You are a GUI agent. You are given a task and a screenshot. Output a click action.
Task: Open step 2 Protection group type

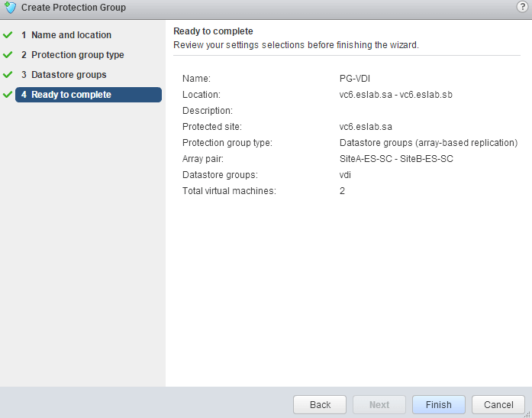coord(77,55)
